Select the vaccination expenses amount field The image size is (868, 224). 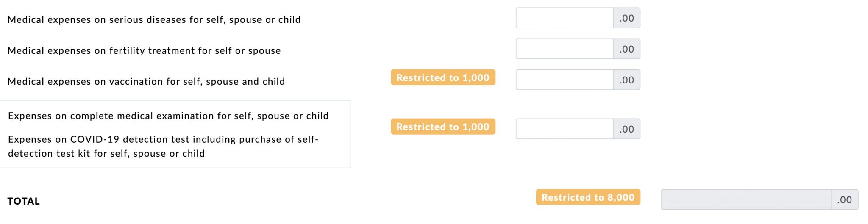pos(565,80)
